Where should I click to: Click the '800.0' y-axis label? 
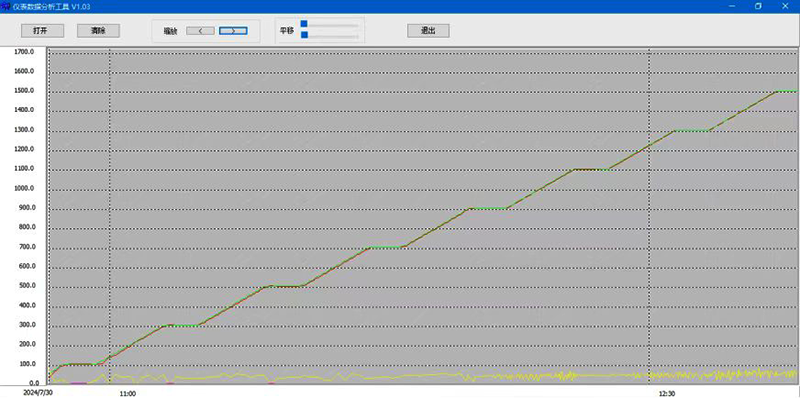26,227
